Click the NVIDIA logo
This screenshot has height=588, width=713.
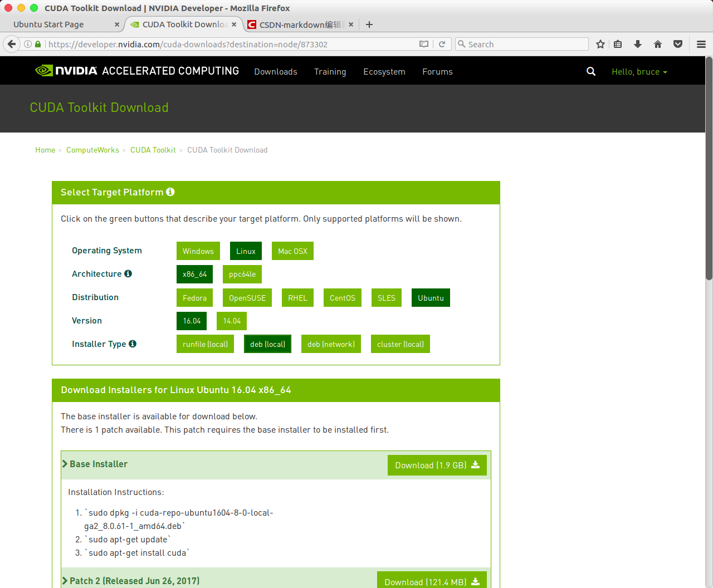click(x=66, y=71)
